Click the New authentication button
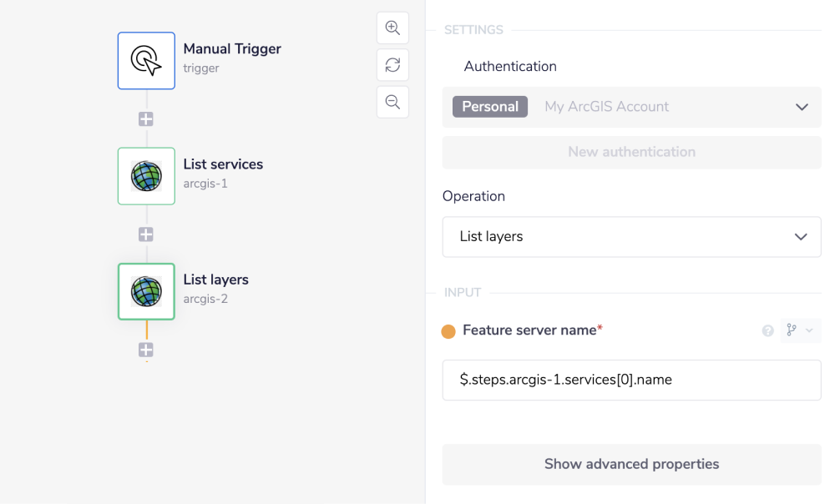The height and width of the screenshot is (504, 835). coord(631,152)
